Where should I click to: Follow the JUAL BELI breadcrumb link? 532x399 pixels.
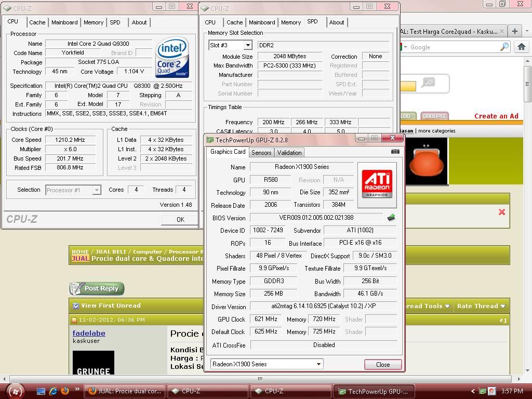click(x=111, y=252)
